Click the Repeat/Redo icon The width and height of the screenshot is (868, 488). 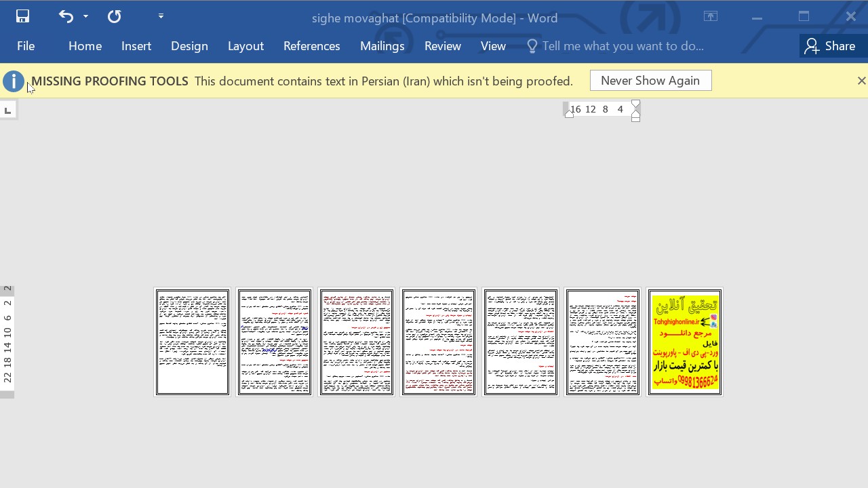pyautogui.click(x=114, y=16)
